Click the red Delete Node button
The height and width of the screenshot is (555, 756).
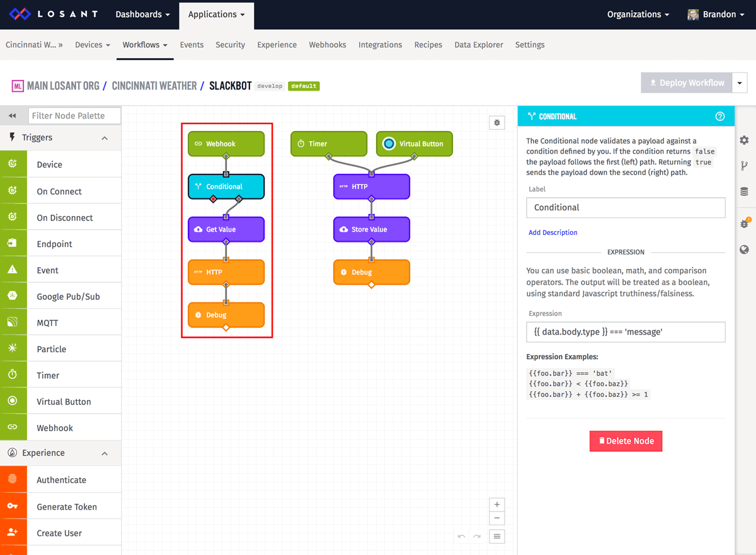(x=626, y=441)
